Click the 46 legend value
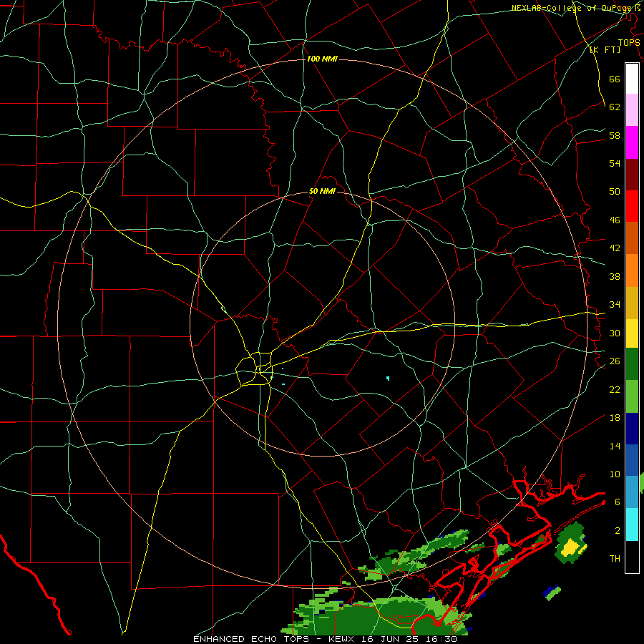The width and height of the screenshot is (644, 644). [x=615, y=220]
